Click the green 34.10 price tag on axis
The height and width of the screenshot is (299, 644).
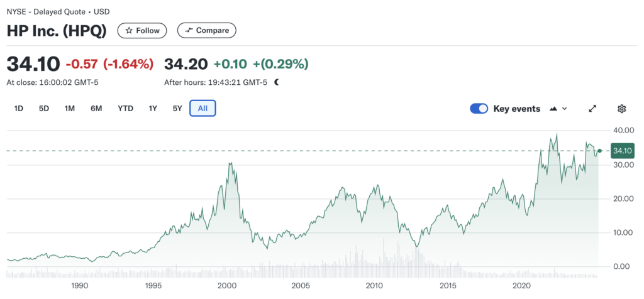622,151
